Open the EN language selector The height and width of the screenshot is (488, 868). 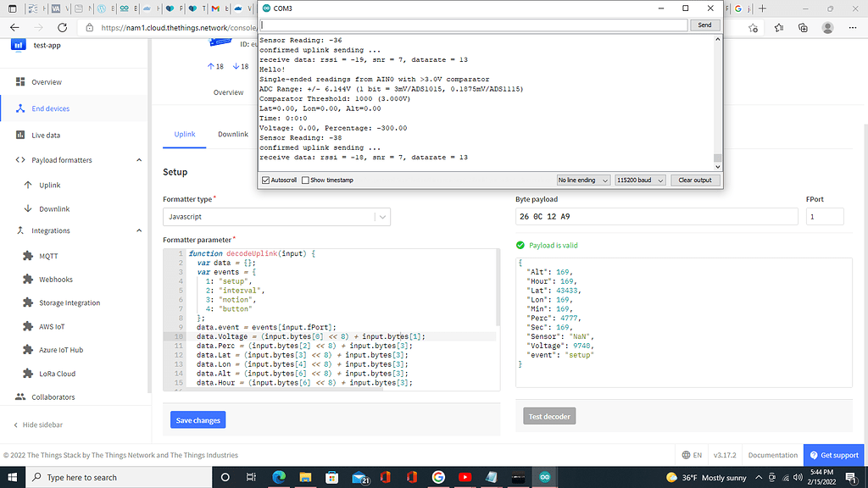pyautogui.click(x=692, y=455)
